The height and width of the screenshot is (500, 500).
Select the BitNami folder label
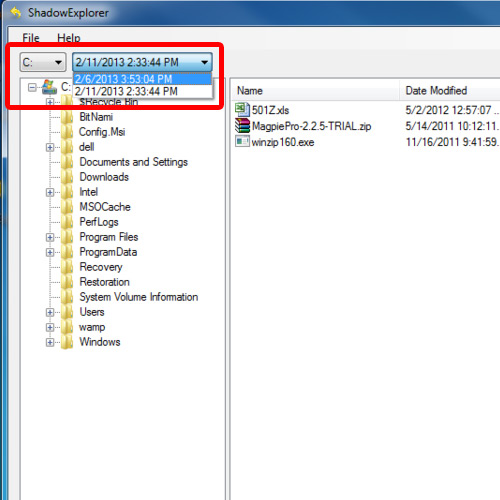[96, 117]
